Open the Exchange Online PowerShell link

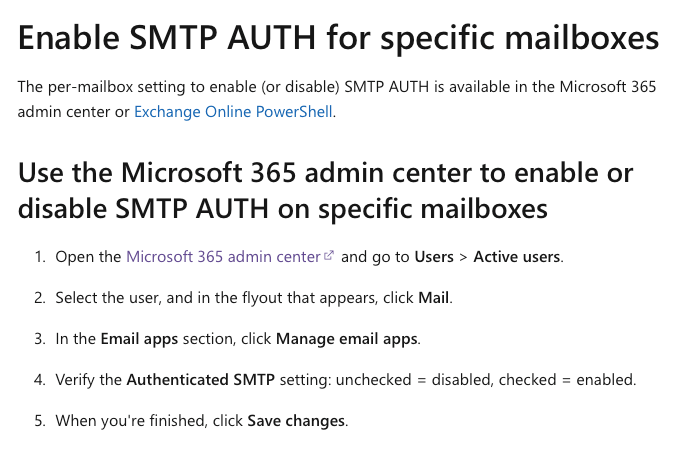coord(233,112)
